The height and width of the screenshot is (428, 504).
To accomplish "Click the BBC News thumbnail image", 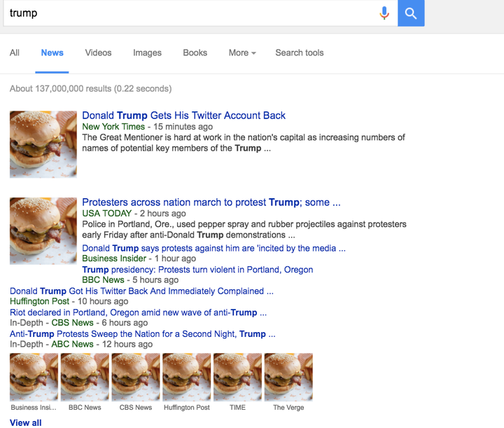I will [85, 377].
